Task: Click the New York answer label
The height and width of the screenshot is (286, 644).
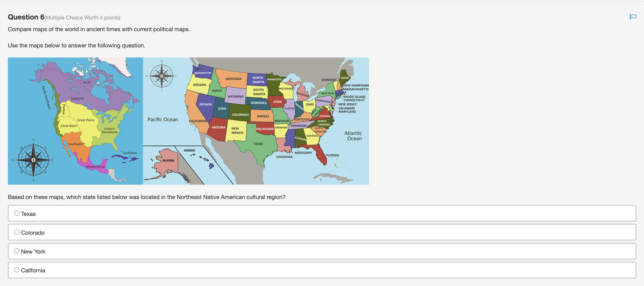Action: (x=33, y=251)
